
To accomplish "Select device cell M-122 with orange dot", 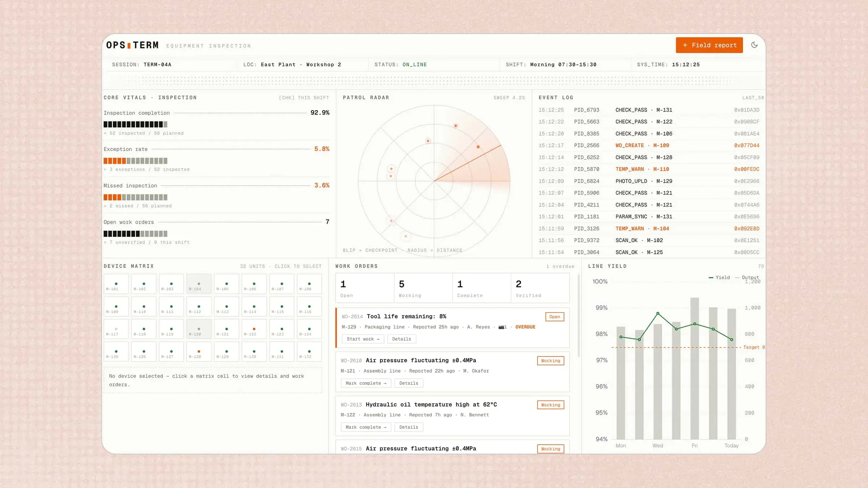I will (254, 329).
